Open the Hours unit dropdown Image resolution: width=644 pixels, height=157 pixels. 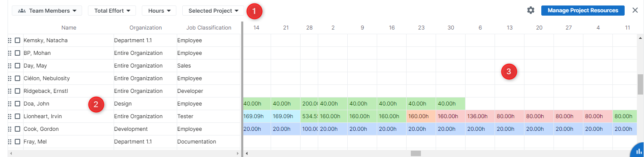click(x=159, y=11)
